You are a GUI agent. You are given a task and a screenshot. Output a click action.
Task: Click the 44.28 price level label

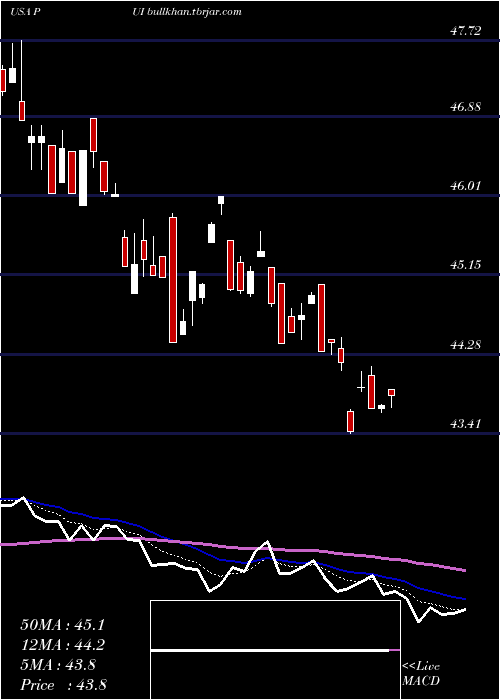pos(467,344)
